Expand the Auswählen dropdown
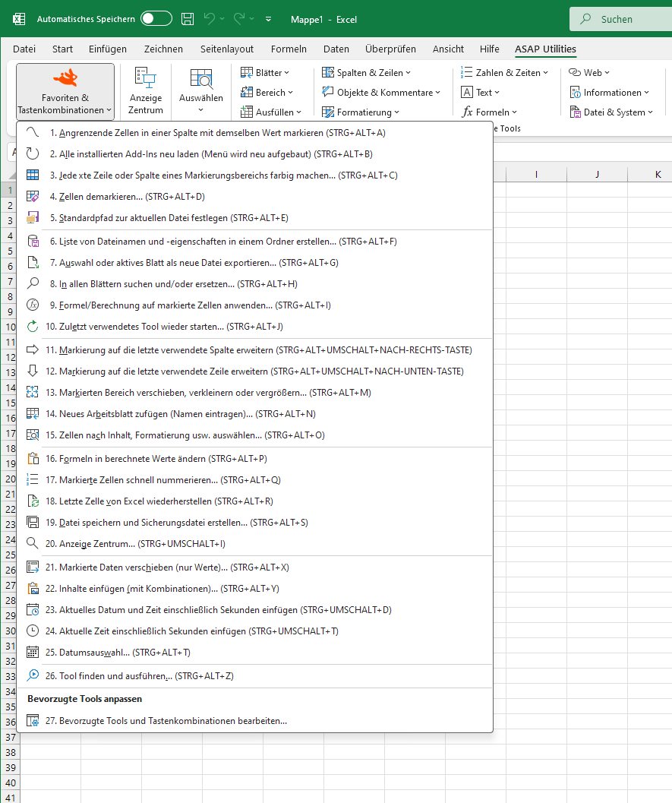This screenshot has width=672, height=803. coord(200,91)
